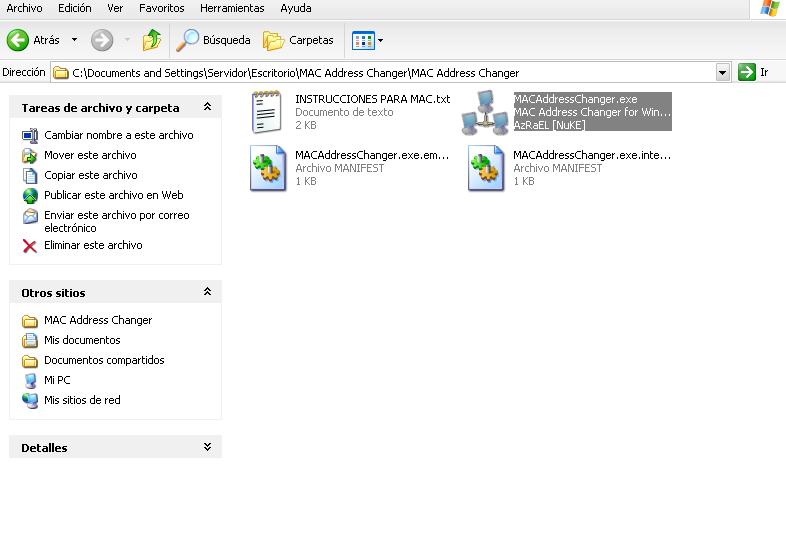786x543 pixels.
Task: Click the MAC Address Changer sidebar folder icon
Action: click(30, 321)
